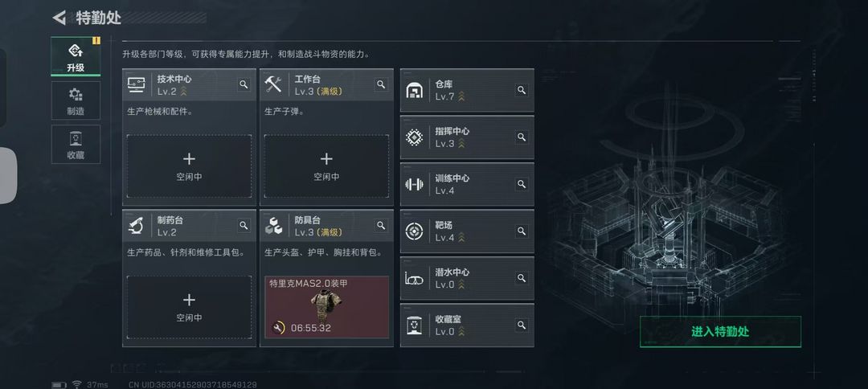Screen dimensions: 868x389
Task: Open the 收藏 sidebar tab
Action: (76, 144)
